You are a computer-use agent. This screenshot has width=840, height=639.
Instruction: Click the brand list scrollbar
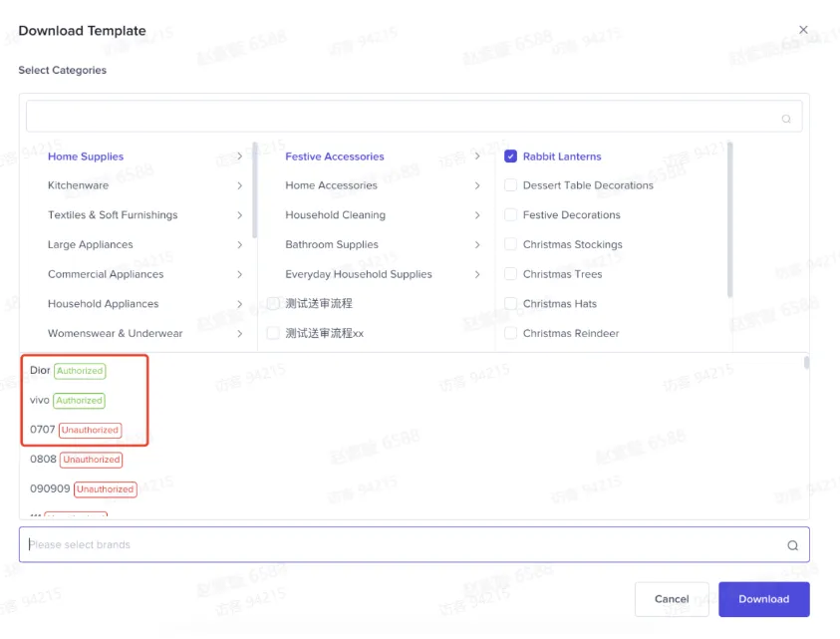point(806,363)
